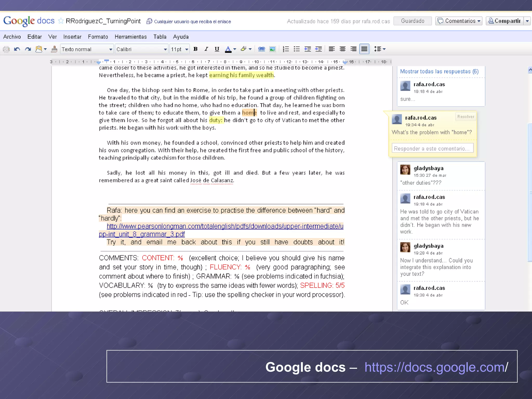Click the Print icon in toolbar
The width and height of the screenshot is (532, 399).
pos(6,49)
